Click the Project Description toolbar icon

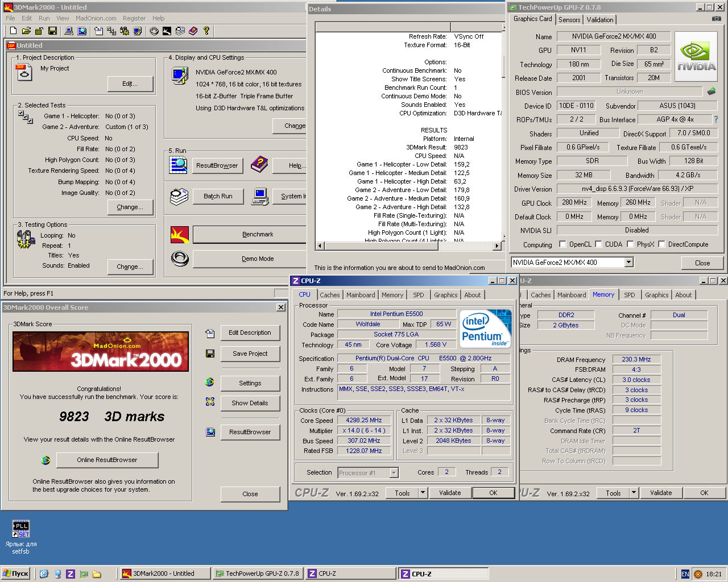tap(98, 31)
